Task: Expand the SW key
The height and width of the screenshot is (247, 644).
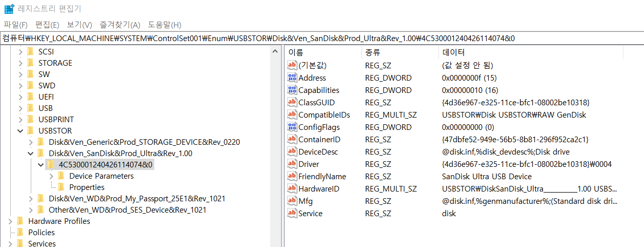Action: click(x=21, y=74)
